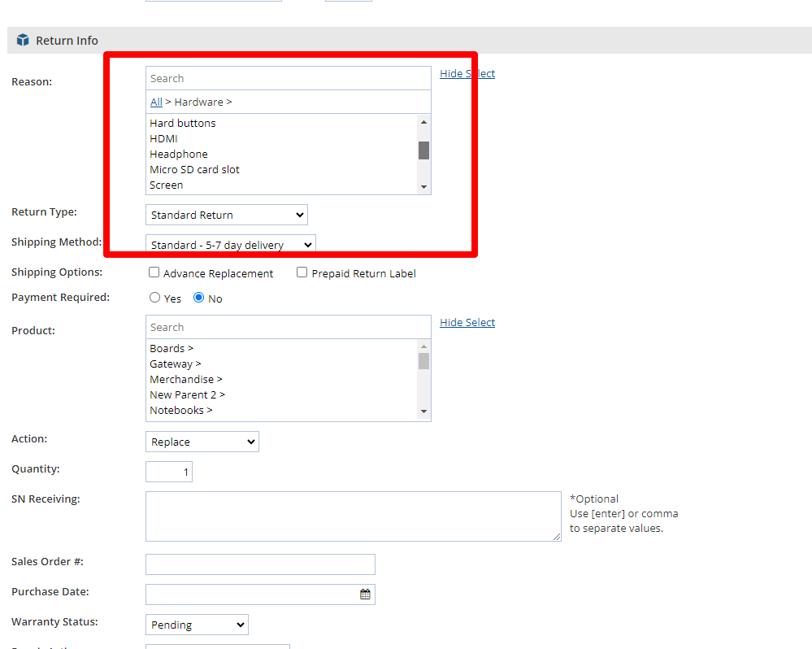Expand the Shipping Method dropdown
The image size is (812, 649).
pyautogui.click(x=230, y=245)
